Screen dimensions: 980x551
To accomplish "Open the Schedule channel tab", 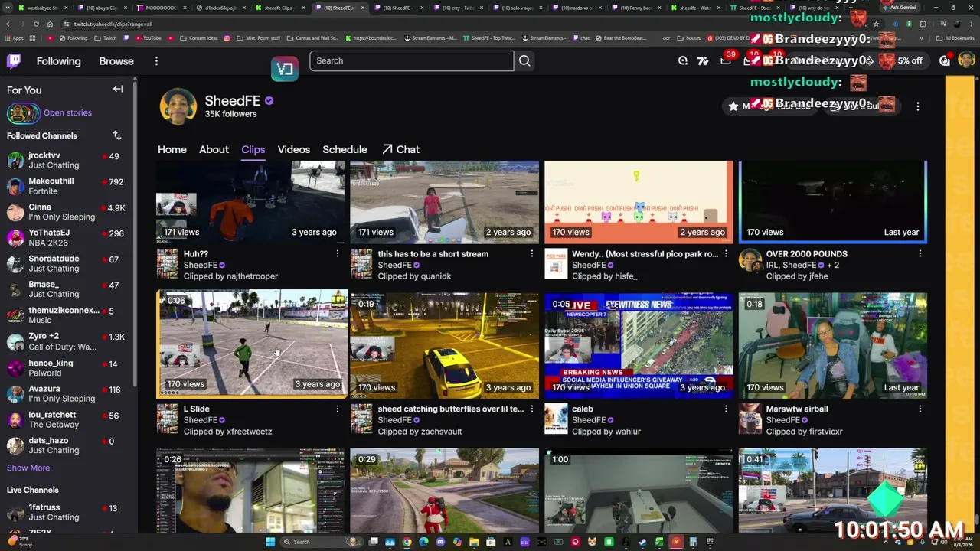I will coord(345,149).
